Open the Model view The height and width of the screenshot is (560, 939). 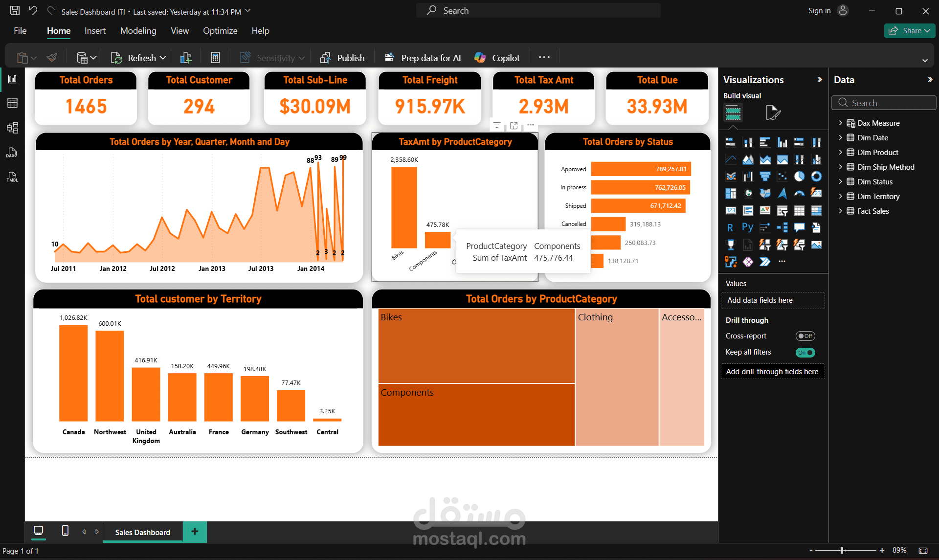click(13, 128)
